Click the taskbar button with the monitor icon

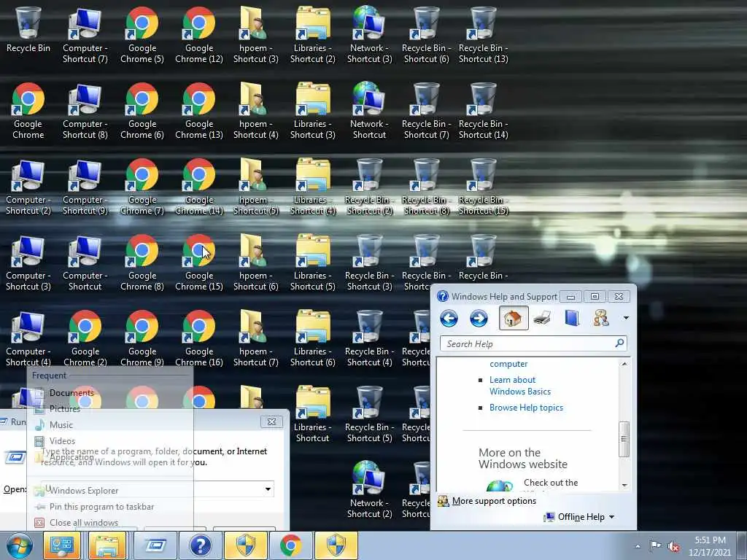[62, 545]
